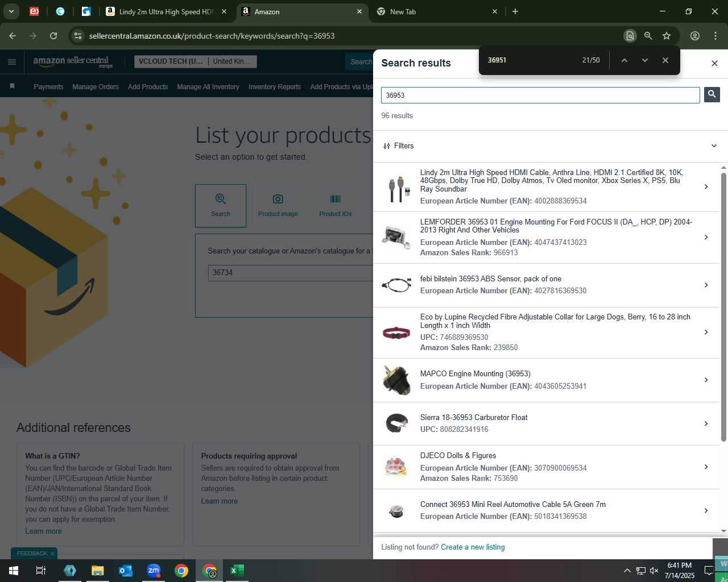Click the bookmark flag icon in nav bar
The image size is (728, 582).
click(x=12, y=86)
